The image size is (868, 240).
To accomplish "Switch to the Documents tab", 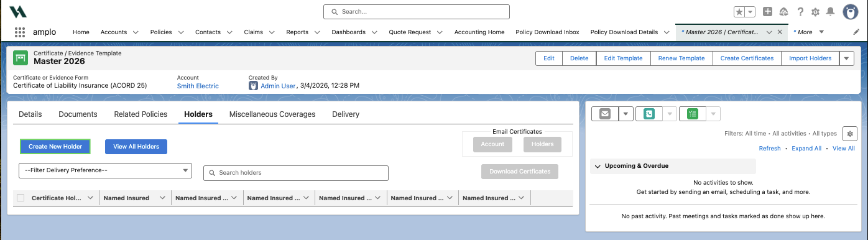I will pyautogui.click(x=78, y=114).
